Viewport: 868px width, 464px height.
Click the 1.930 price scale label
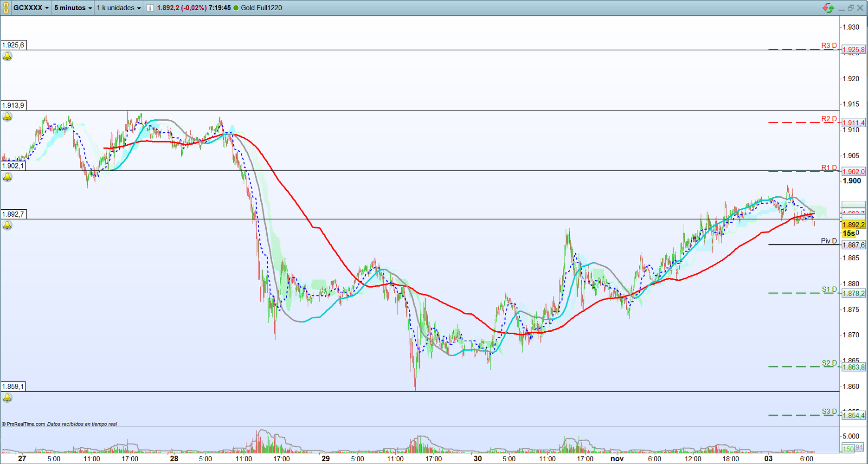(851, 27)
